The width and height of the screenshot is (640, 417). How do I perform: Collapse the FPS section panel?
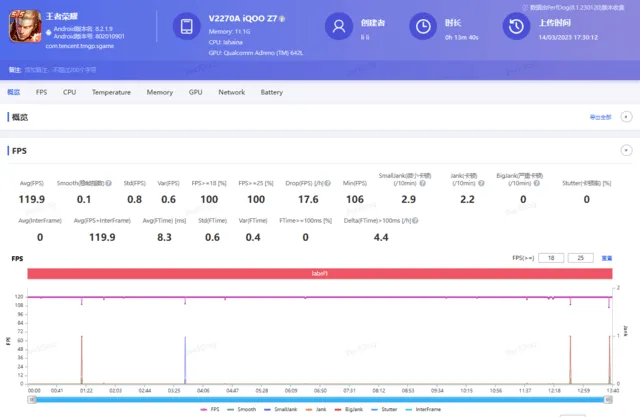[627, 150]
